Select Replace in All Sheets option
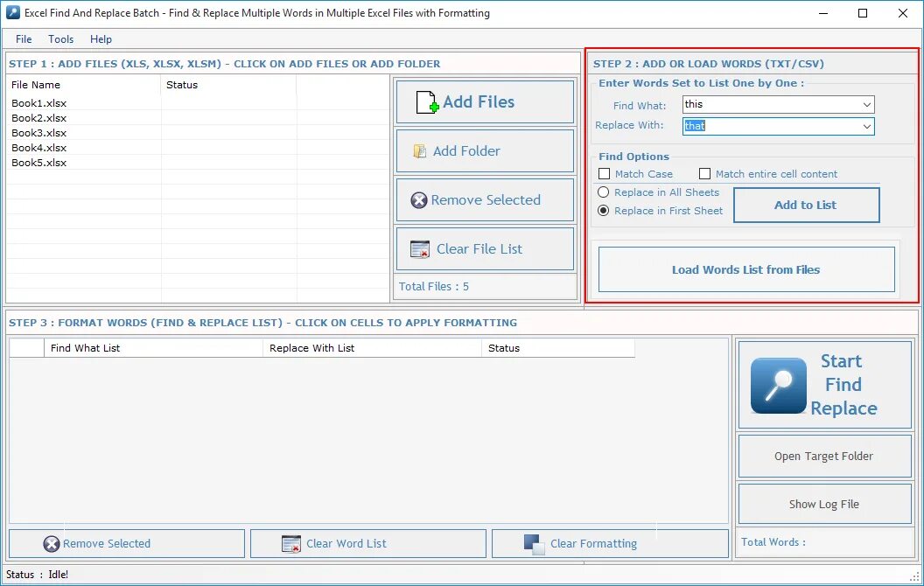 point(604,192)
